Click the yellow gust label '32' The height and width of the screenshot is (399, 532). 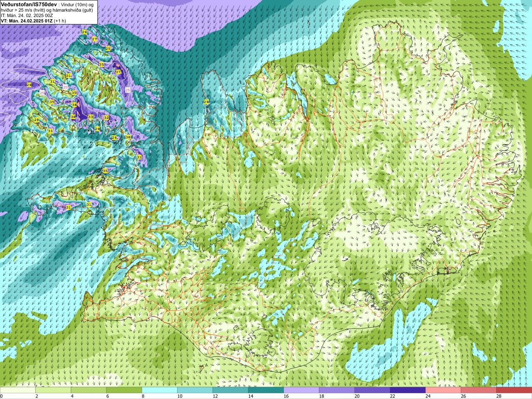coord(106,118)
